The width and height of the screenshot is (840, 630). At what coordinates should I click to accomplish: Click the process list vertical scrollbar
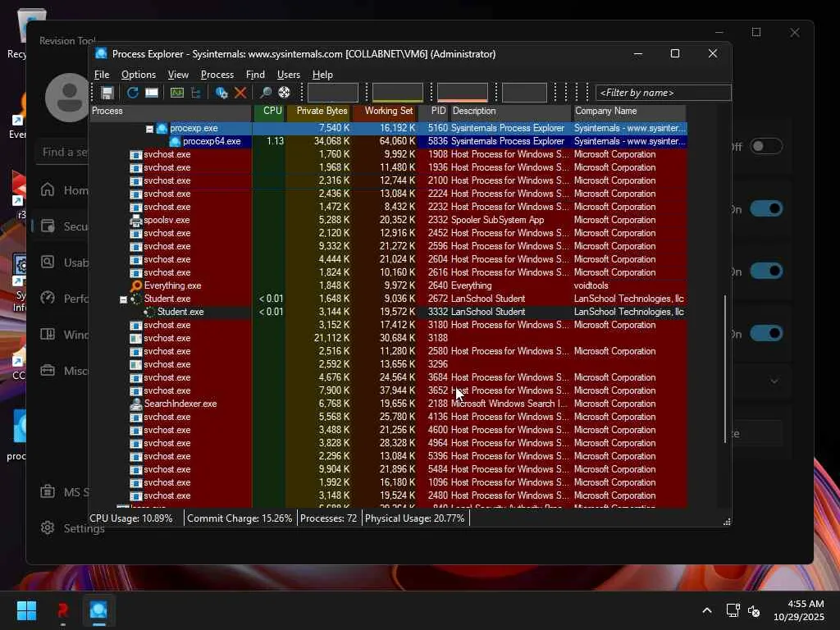point(725,368)
